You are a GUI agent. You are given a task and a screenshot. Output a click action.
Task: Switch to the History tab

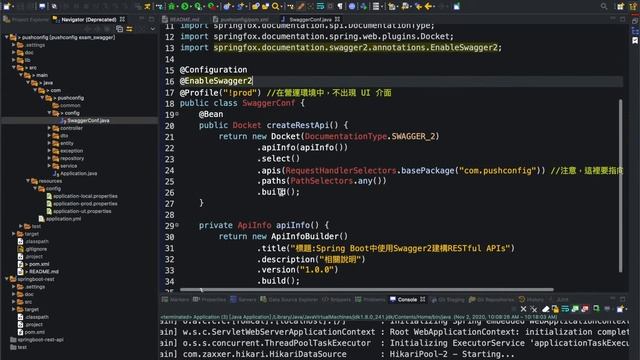(x=531, y=299)
